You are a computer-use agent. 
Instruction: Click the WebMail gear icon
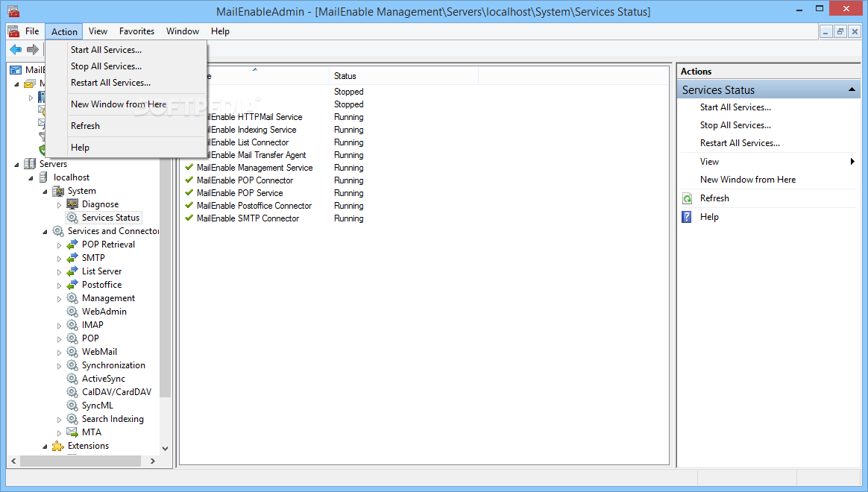pos(72,351)
